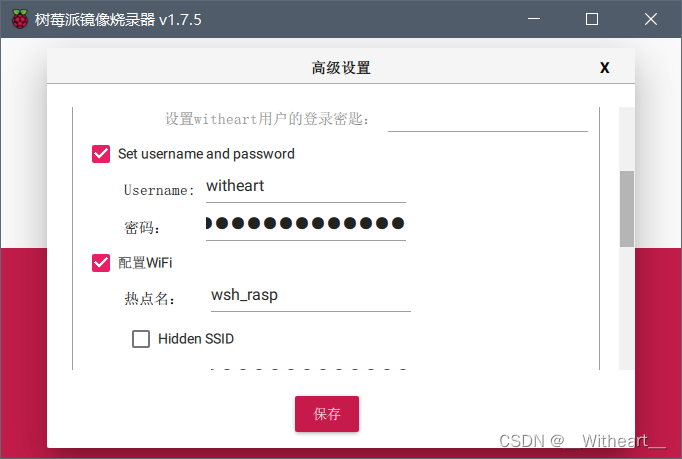Focus the witheart login public key field
This screenshot has height=459, width=682.
click(488, 119)
